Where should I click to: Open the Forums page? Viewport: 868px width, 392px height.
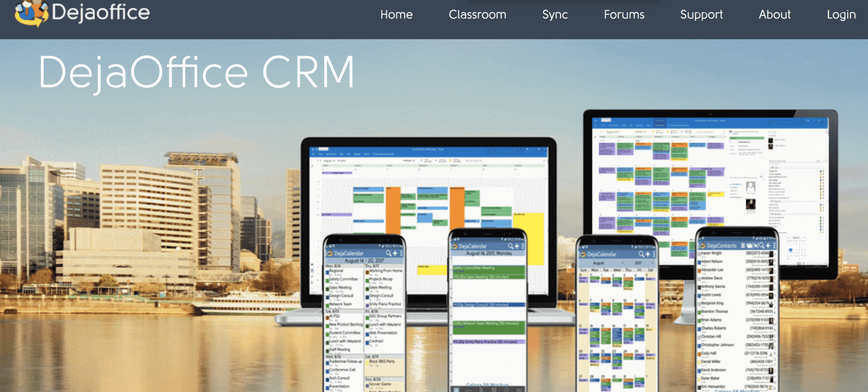[624, 14]
